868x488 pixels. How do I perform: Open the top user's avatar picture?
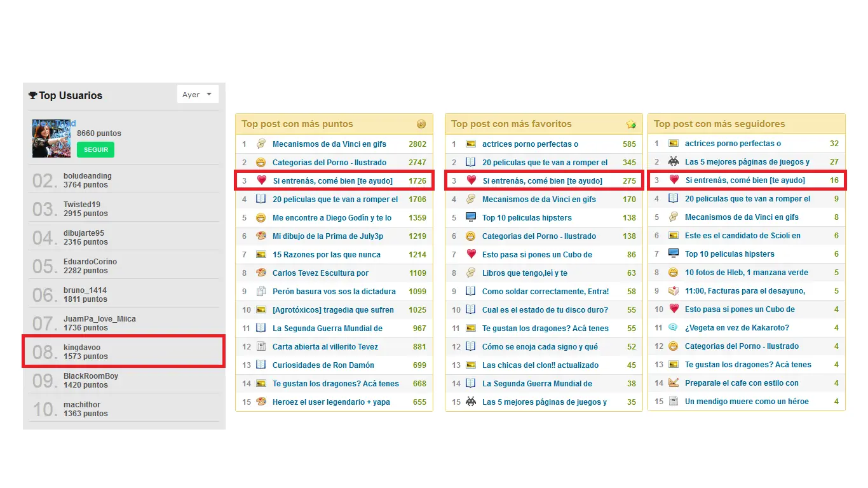click(x=51, y=139)
